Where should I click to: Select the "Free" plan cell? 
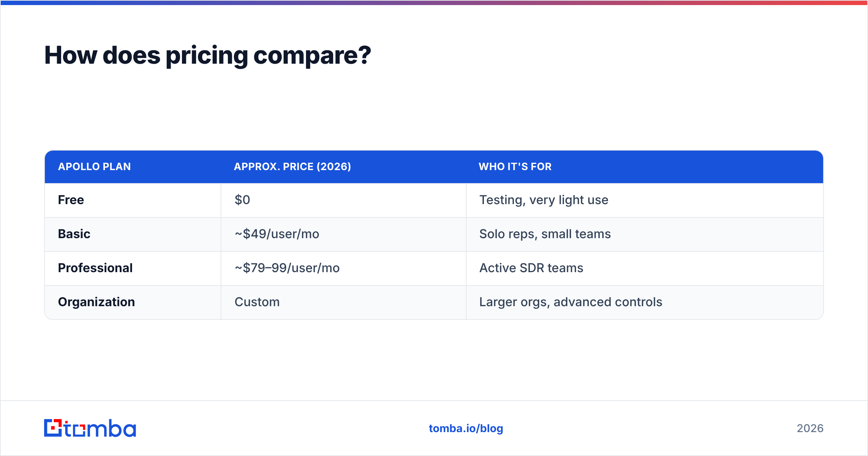[133, 200]
